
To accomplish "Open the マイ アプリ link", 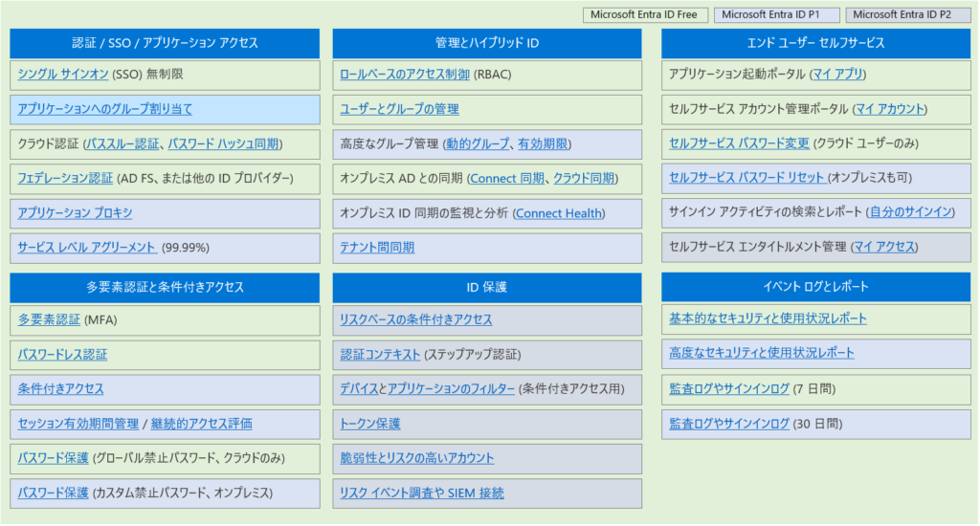I will coord(837,75).
